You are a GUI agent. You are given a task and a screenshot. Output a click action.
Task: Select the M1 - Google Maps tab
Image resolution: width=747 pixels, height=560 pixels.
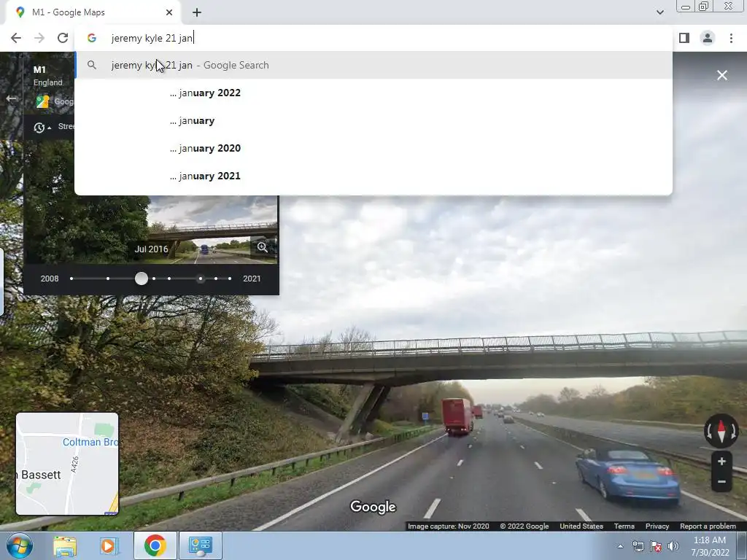[x=93, y=12]
